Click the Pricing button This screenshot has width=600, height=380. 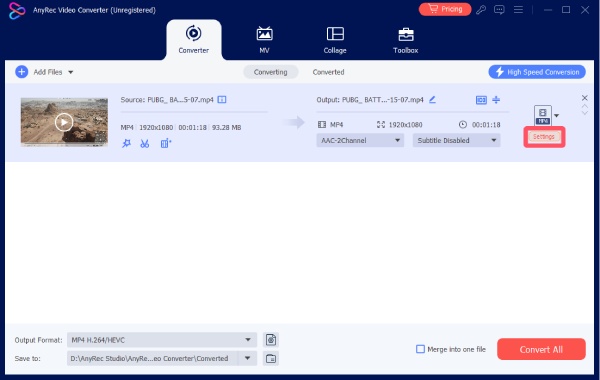click(x=445, y=9)
